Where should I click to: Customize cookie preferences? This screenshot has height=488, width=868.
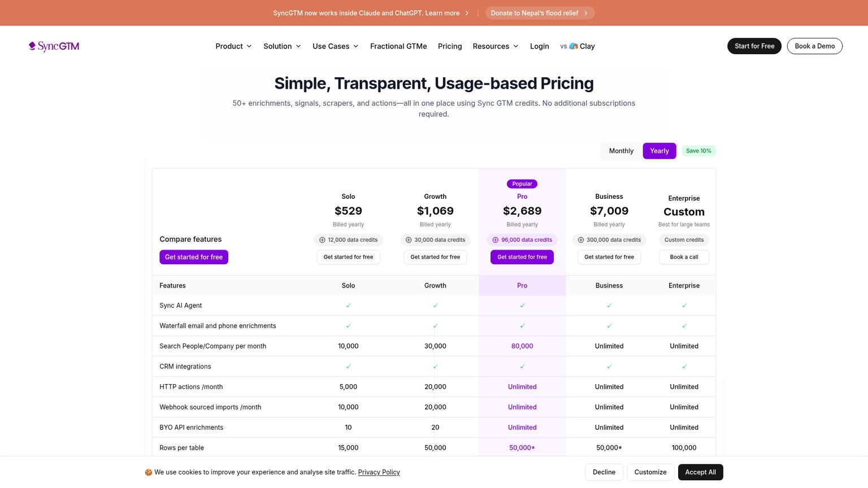(650, 472)
